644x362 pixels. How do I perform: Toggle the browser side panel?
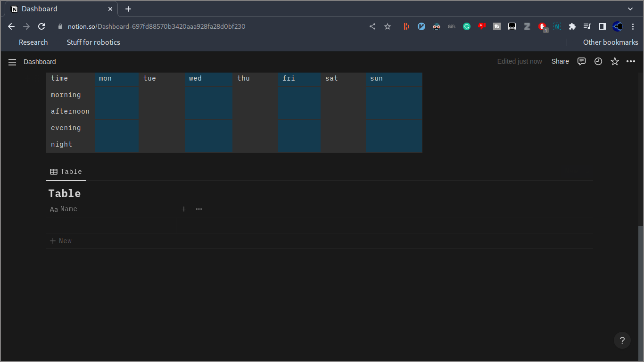click(x=603, y=26)
